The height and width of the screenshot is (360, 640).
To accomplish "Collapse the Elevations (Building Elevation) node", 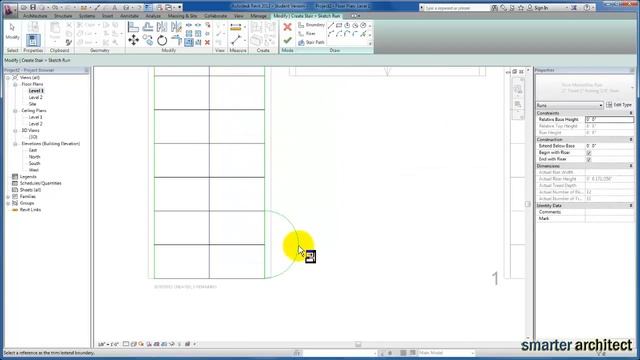I will click(x=15, y=144).
